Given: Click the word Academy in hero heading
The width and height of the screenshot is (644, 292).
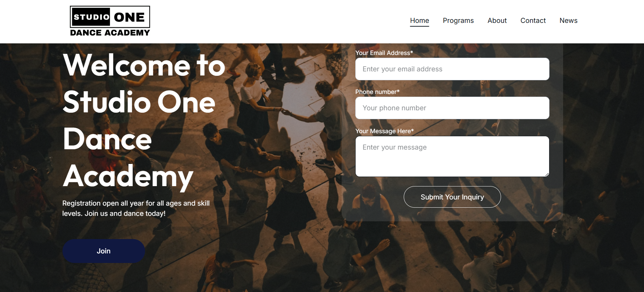Looking at the screenshot, I should pyautogui.click(x=128, y=177).
